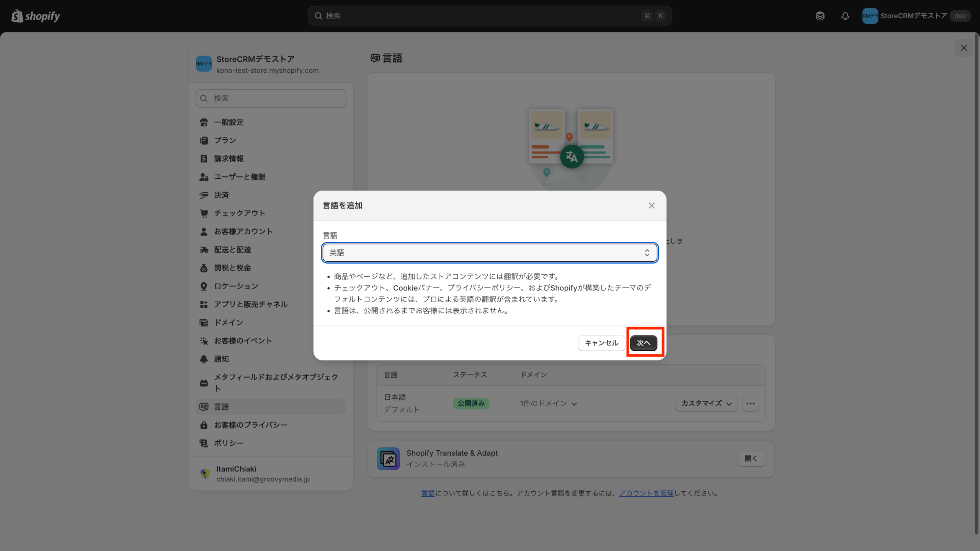Open the three-dot menu for 日本語 row

750,403
